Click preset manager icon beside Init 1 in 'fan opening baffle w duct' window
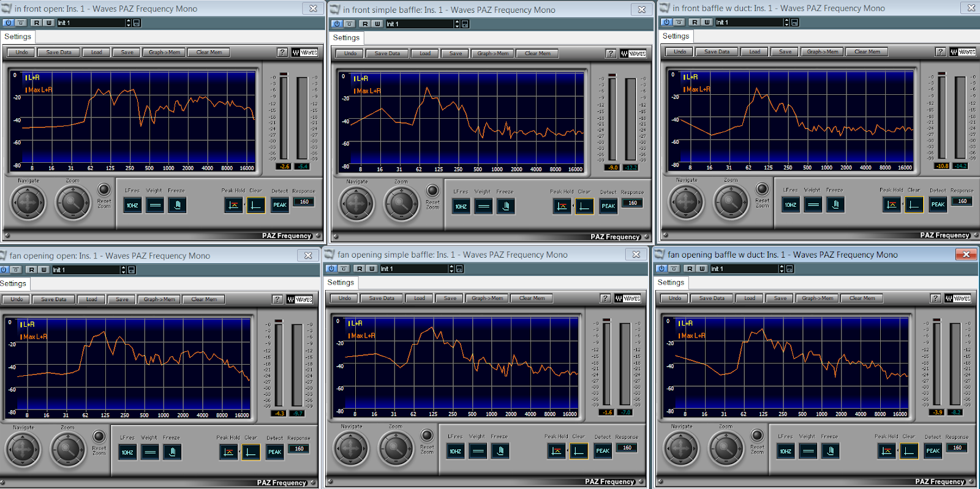Viewport: 980px width, 489px height. pyautogui.click(x=790, y=269)
